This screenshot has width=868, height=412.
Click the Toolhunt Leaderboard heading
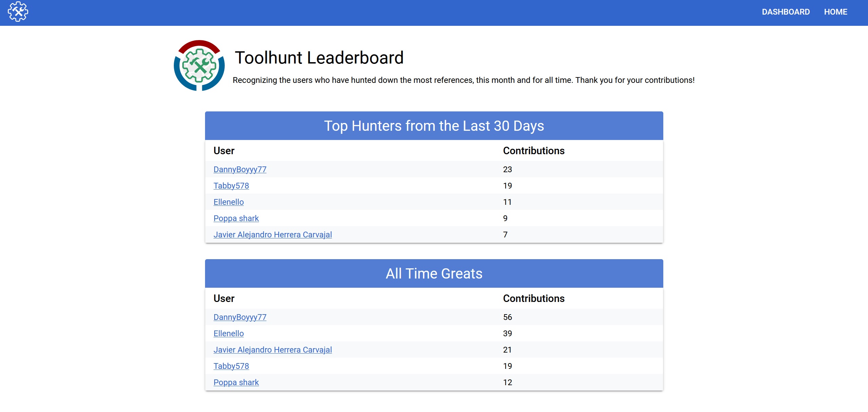coord(319,57)
